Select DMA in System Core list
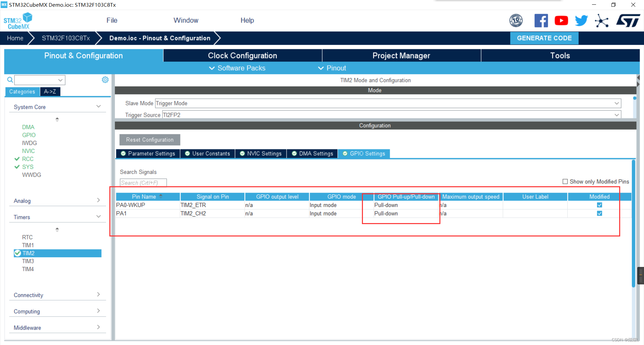644x345 pixels. pyautogui.click(x=28, y=127)
